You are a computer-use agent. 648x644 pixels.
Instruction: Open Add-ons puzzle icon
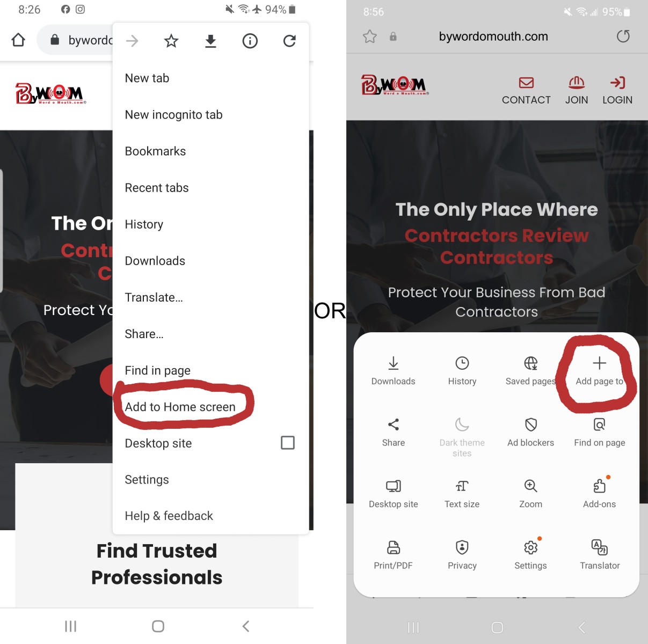tap(599, 486)
